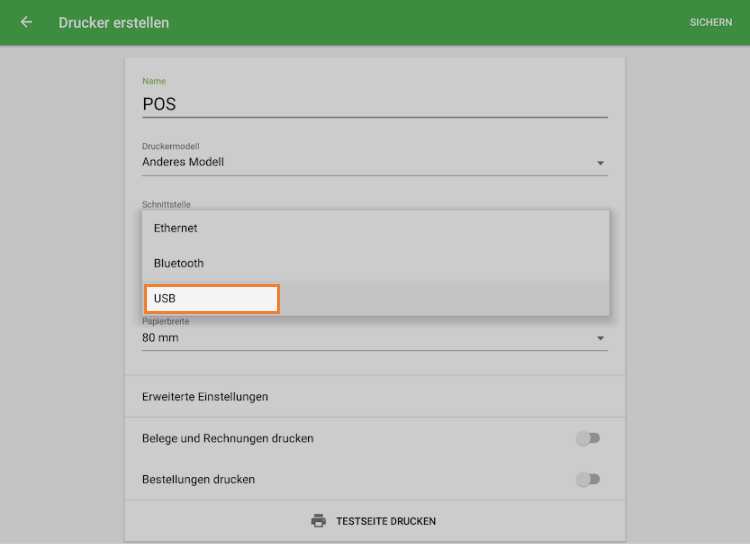Expand Erweiterte Einstellungen section
750x544 pixels.
(x=375, y=397)
